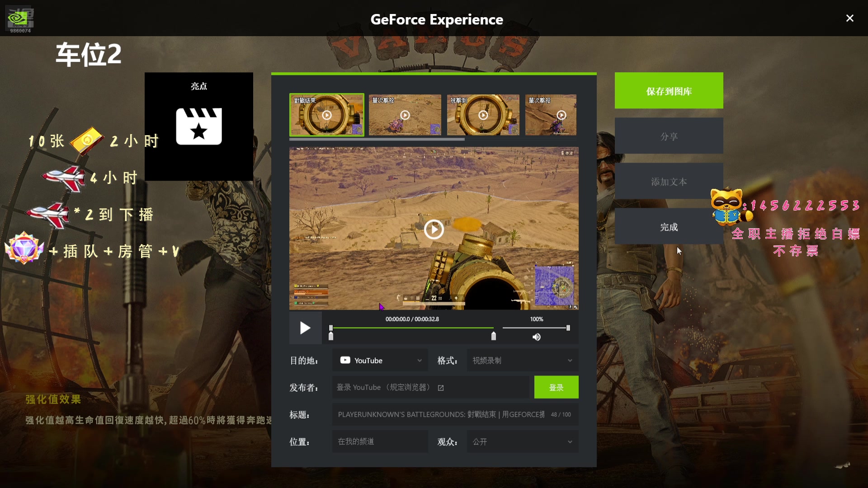Click the volume level slider
Image resolution: width=868 pixels, height=488 pixels.
(536, 328)
